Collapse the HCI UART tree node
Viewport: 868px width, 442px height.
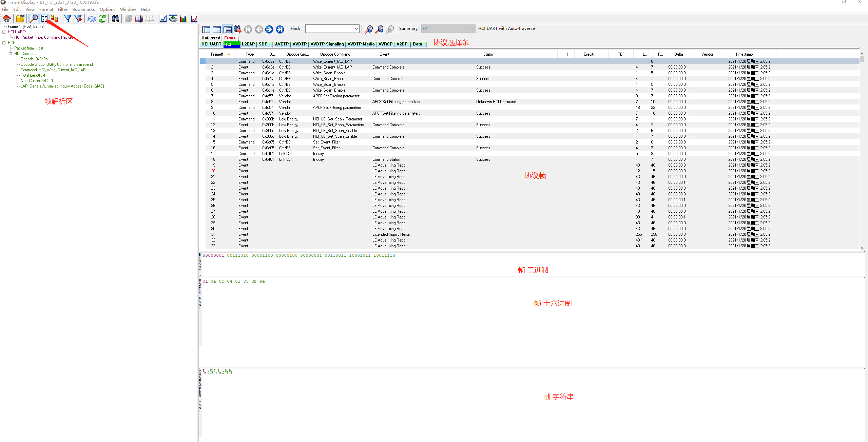click(x=4, y=32)
